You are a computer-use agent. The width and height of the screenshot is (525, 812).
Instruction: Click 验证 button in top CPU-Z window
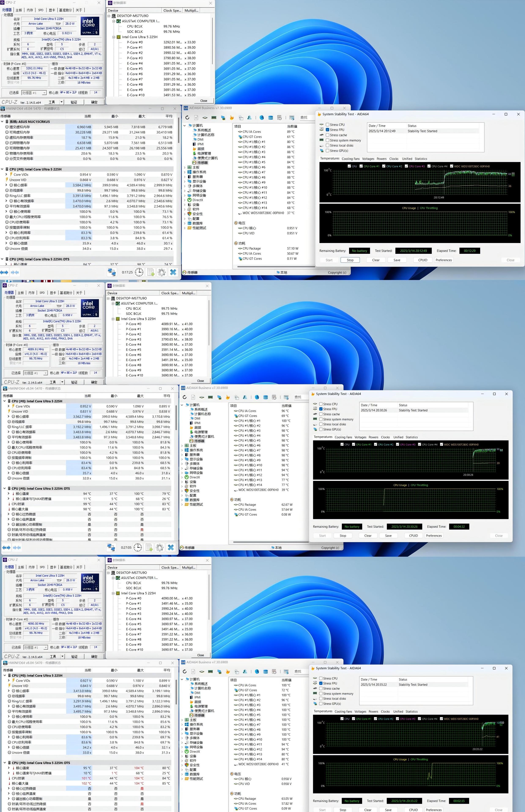pos(74,102)
